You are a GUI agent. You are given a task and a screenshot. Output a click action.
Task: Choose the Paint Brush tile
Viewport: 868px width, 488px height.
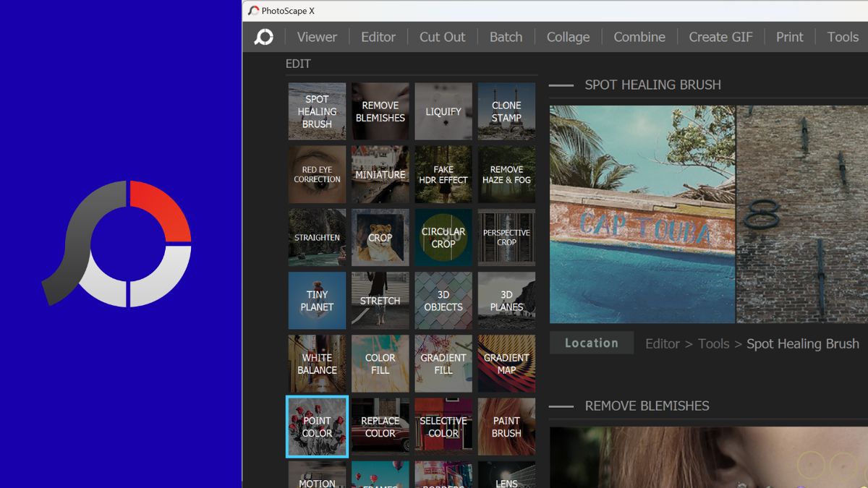[x=506, y=427]
